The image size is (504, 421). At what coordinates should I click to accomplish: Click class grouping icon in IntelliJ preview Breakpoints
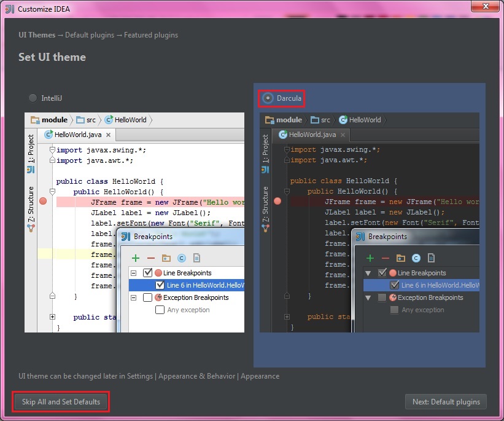tap(182, 258)
